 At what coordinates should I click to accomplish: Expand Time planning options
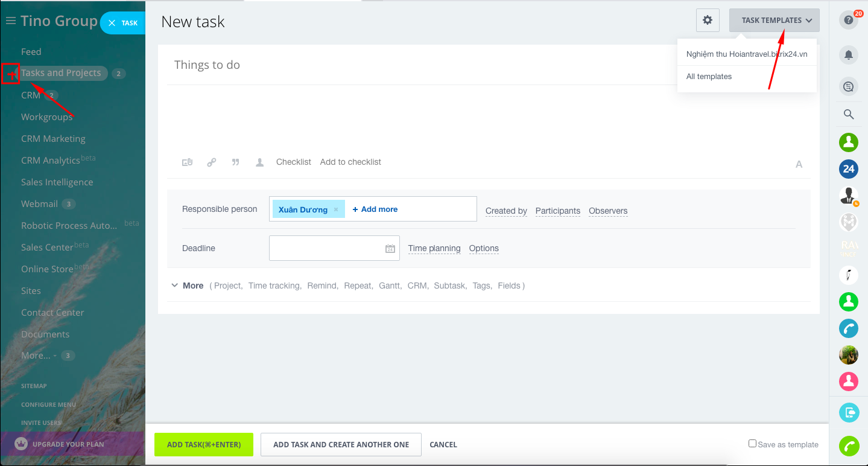[x=434, y=248]
